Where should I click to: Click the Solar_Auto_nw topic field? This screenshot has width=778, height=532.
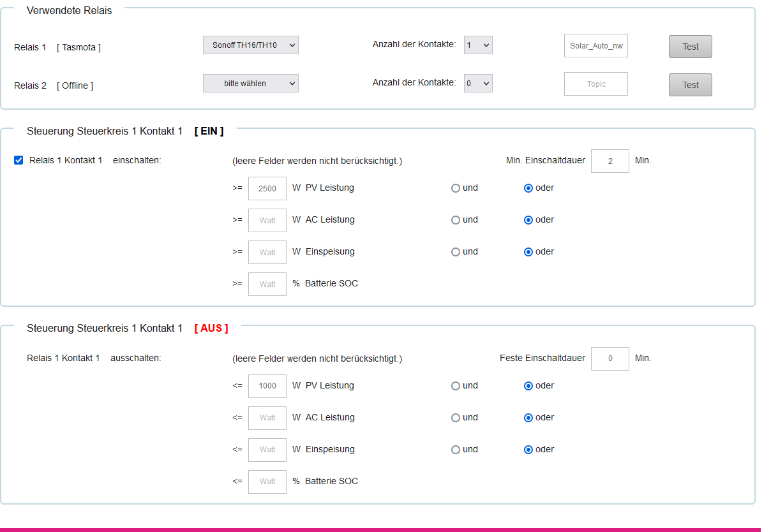coord(595,46)
